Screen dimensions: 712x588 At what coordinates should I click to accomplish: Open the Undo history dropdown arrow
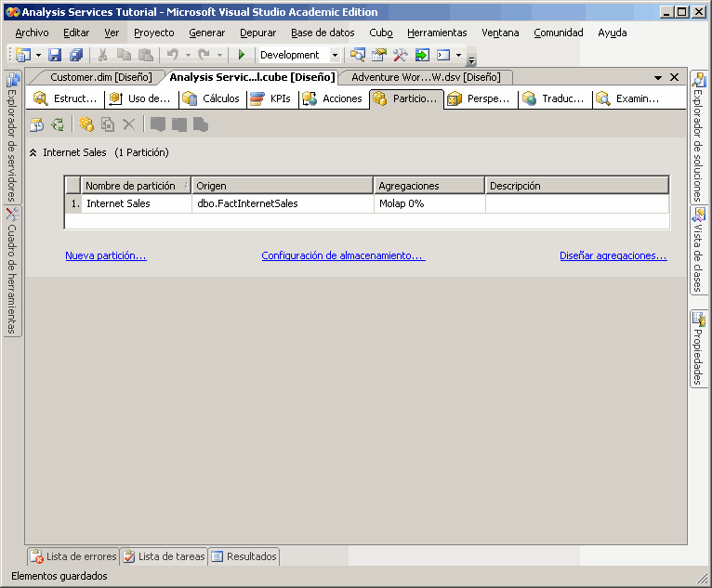tap(188, 56)
